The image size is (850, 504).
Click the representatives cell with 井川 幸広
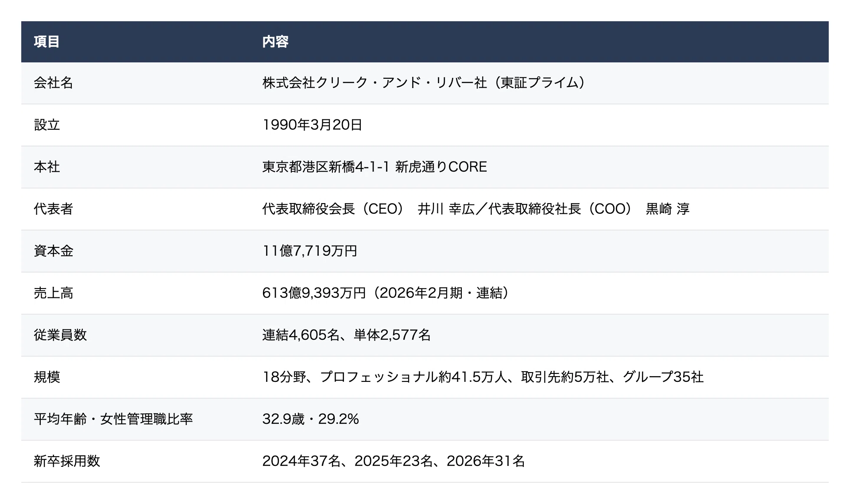click(476, 209)
